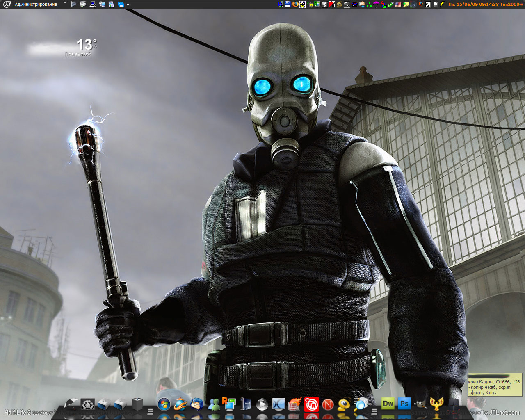Open the golden eagle emblem dock icon
This screenshot has width=525, height=420.
(436, 404)
